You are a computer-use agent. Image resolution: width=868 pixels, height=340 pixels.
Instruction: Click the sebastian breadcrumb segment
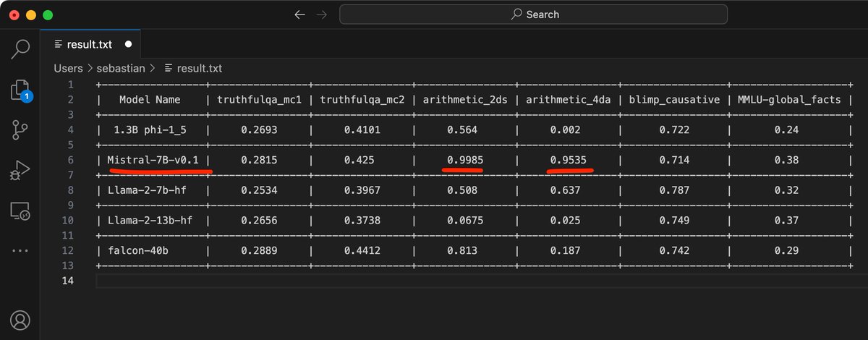(x=122, y=69)
